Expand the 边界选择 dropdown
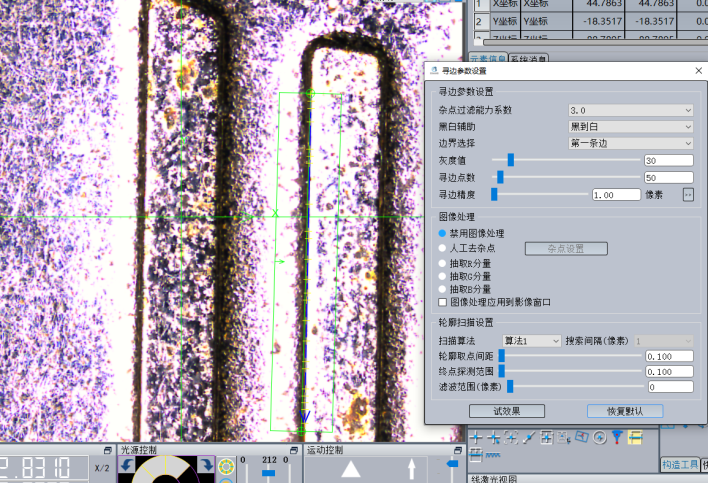The image size is (708, 483). [630, 143]
